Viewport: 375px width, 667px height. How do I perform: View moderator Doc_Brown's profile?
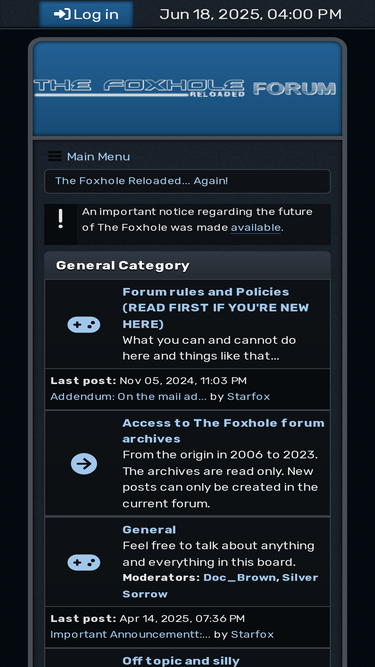pyautogui.click(x=239, y=578)
